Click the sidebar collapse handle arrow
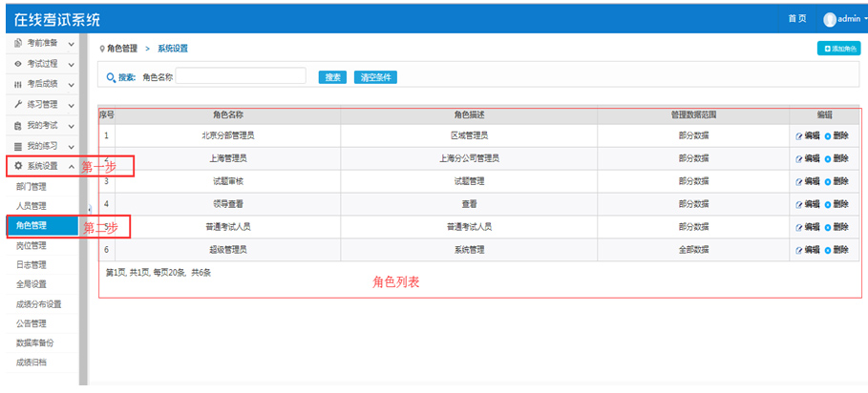Image resolution: width=868 pixels, height=393 pixels. click(90, 209)
